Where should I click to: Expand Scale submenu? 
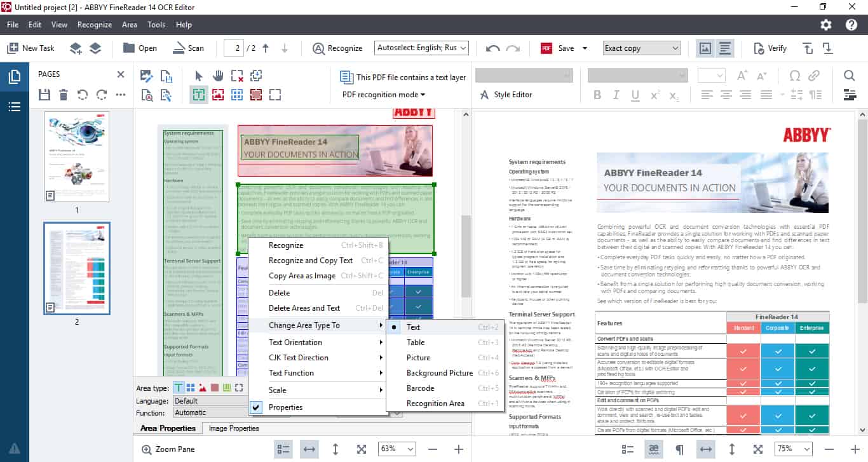(x=319, y=390)
